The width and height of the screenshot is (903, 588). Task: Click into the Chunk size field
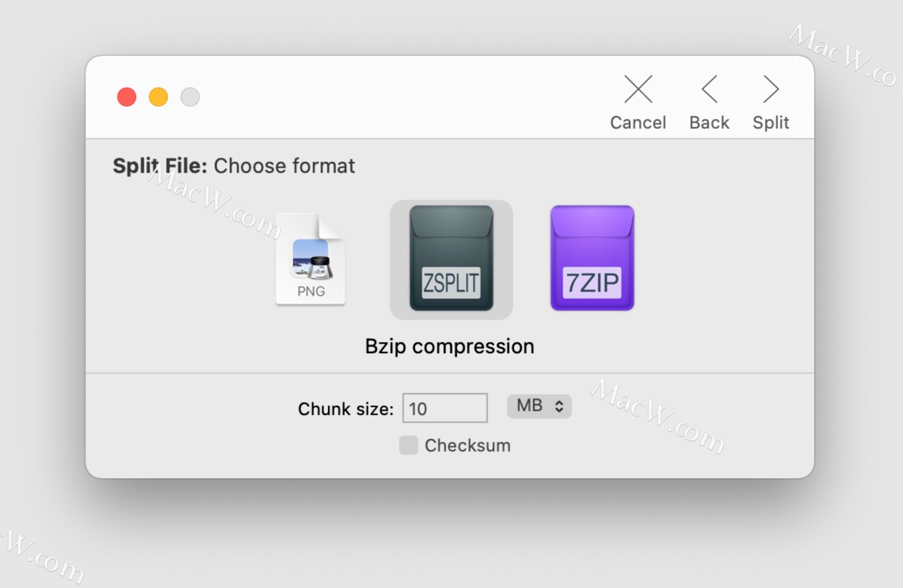click(x=445, y=408)
